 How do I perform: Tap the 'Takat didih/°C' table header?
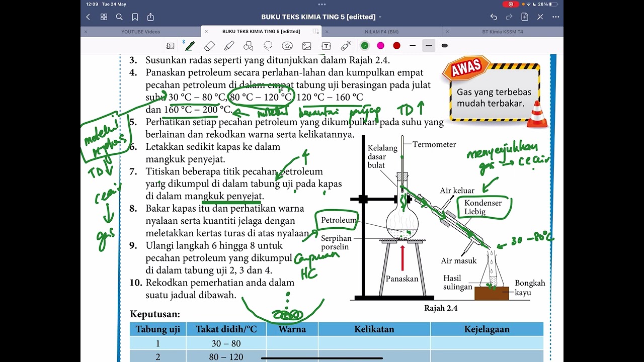tap(226, 329)
